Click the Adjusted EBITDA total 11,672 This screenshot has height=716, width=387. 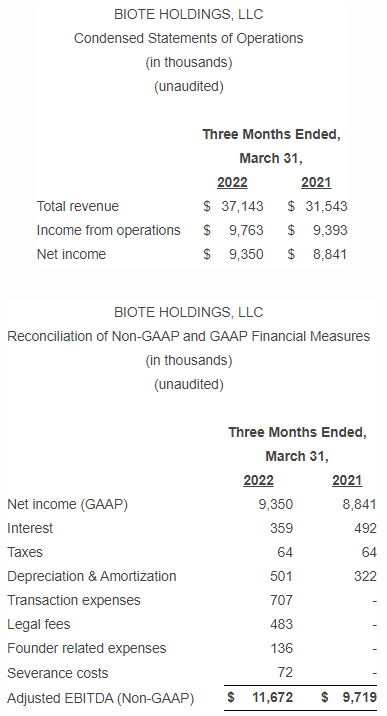coord(272,697)
